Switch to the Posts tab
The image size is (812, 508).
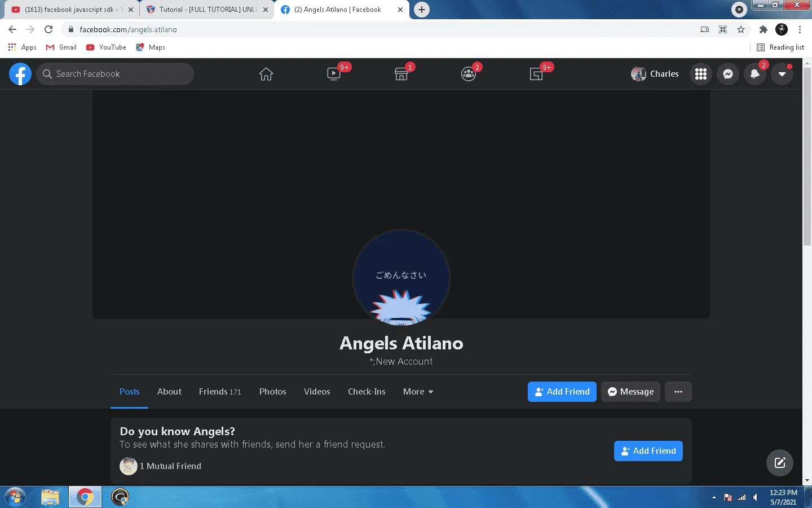(x=129, y=392)
